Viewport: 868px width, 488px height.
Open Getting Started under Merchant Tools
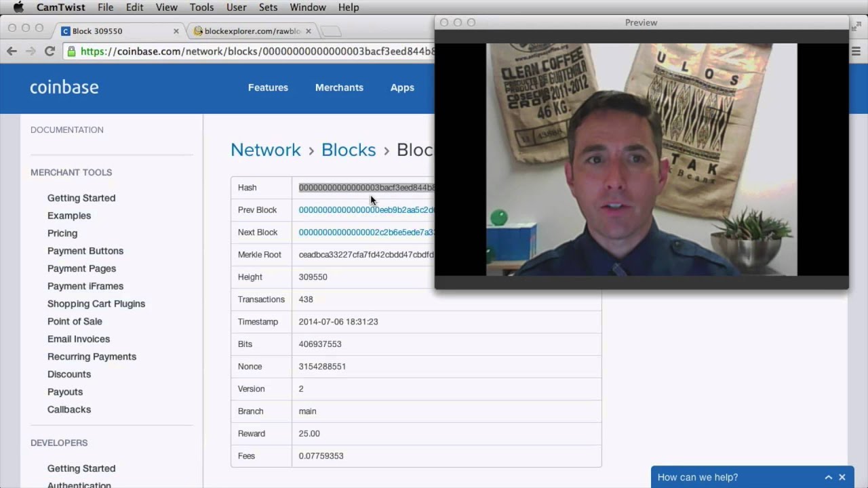click(x=81, y=198)
